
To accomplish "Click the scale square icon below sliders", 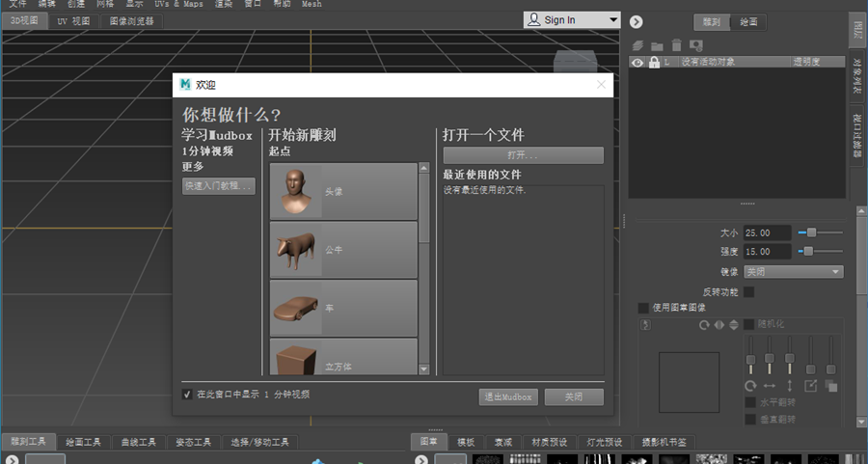I will [x=810, y=386].
